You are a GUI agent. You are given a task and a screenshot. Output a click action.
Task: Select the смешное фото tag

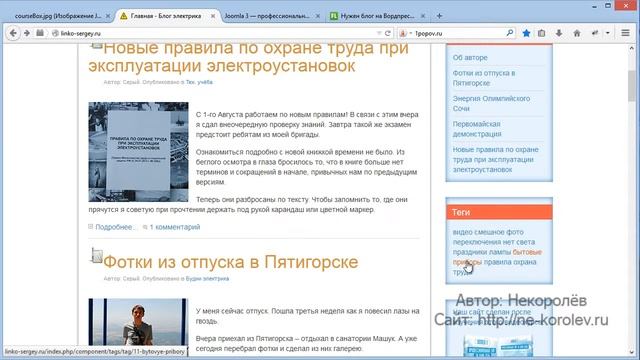coord(499,232)
